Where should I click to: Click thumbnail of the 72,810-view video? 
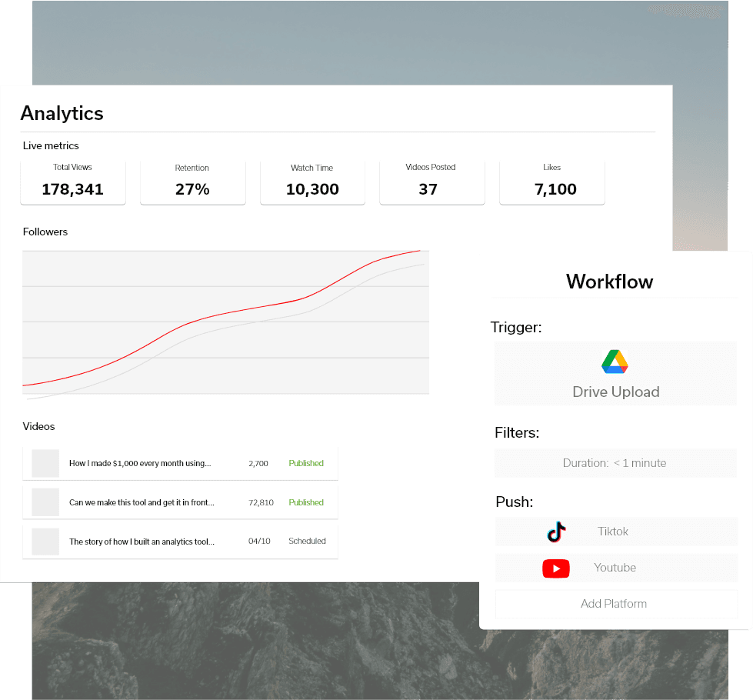click(x=45, y=502)
